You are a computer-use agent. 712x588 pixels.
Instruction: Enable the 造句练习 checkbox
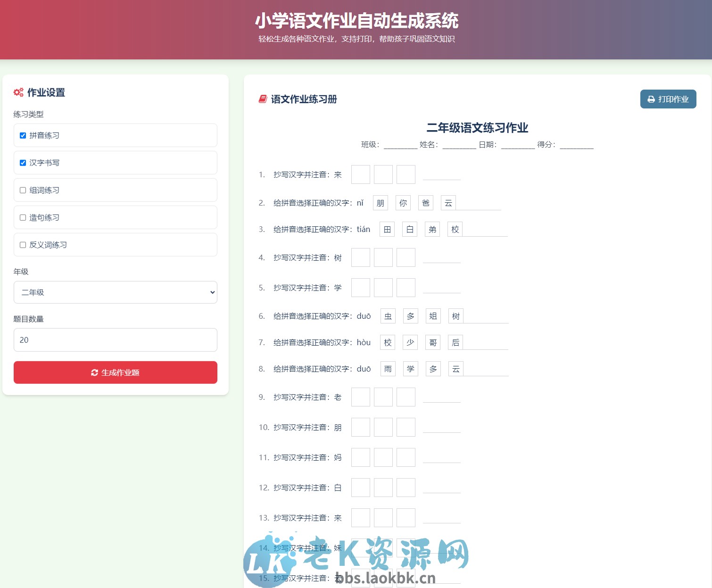coord(23,217)
